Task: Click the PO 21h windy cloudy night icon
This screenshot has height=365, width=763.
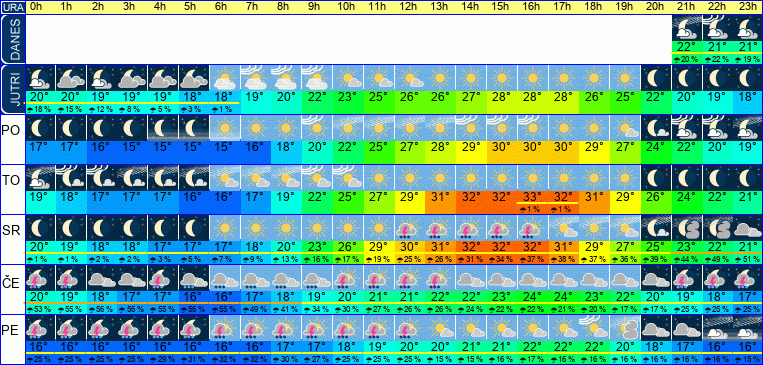Action: click(x=687, y=128)
